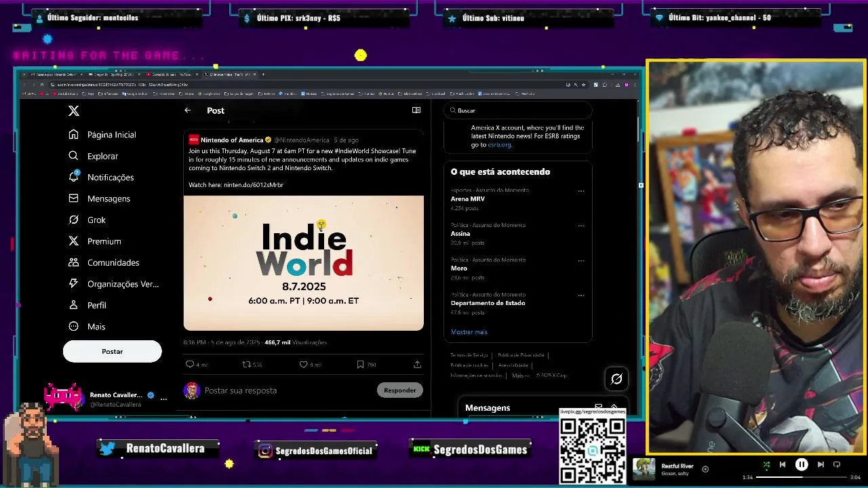Image resolution: width=868 pixels, height=488 pixels.
Task: Open Organizações Verificadas lightning icon
Action: [73, 283]
